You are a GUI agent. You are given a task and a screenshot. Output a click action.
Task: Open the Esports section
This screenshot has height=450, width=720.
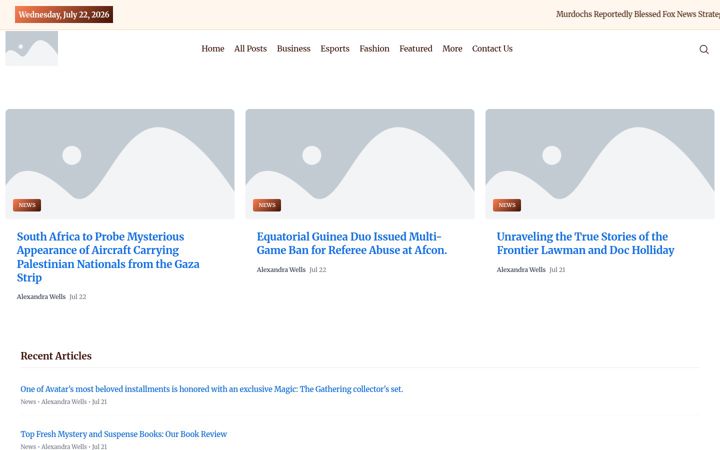[335, 49]
